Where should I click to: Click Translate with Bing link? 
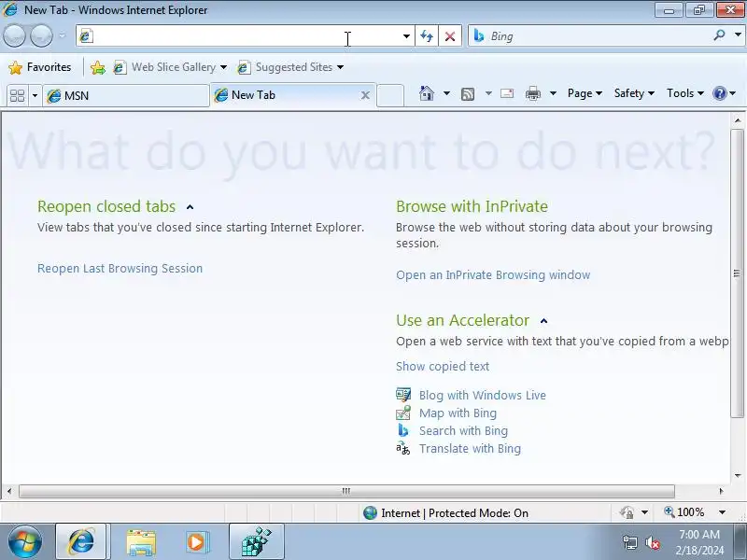471,449
